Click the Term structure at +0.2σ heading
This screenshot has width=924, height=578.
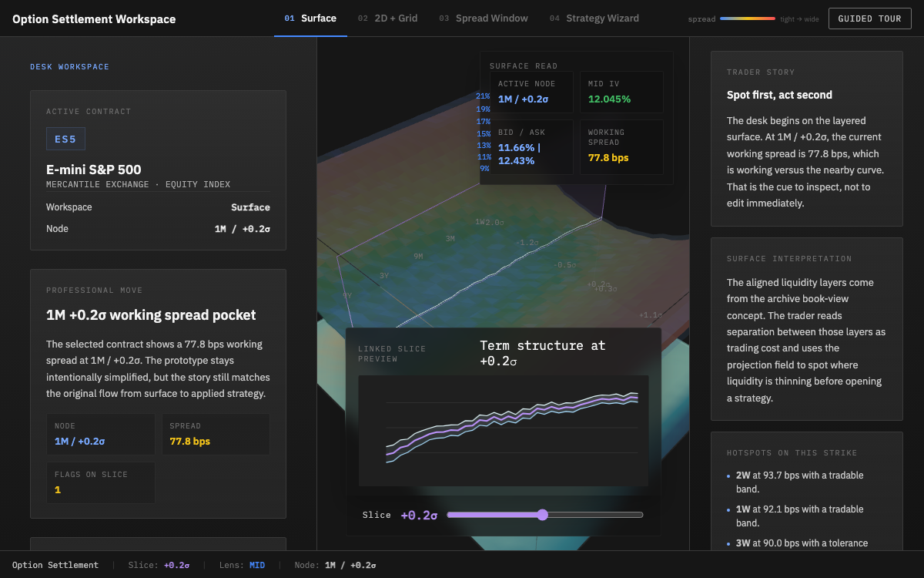pyautogui.click(x=543, y=353)
